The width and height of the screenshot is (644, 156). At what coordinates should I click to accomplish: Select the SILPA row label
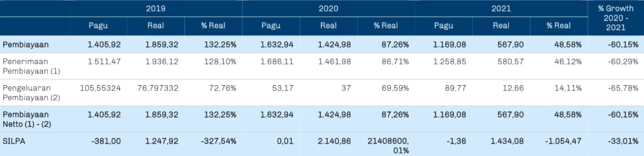coord(14,141)
